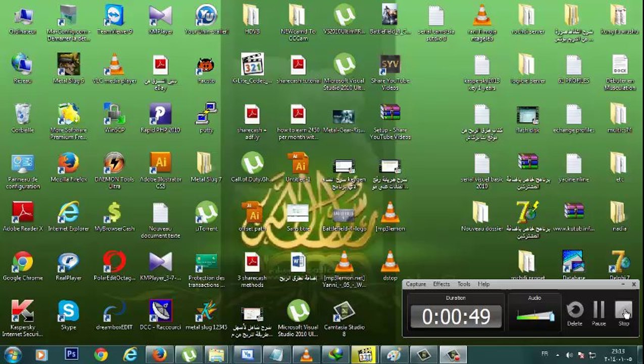Select the metal slug 12345 icon
The width and height of the screenshot is (644, 364).
coord(206,315)
